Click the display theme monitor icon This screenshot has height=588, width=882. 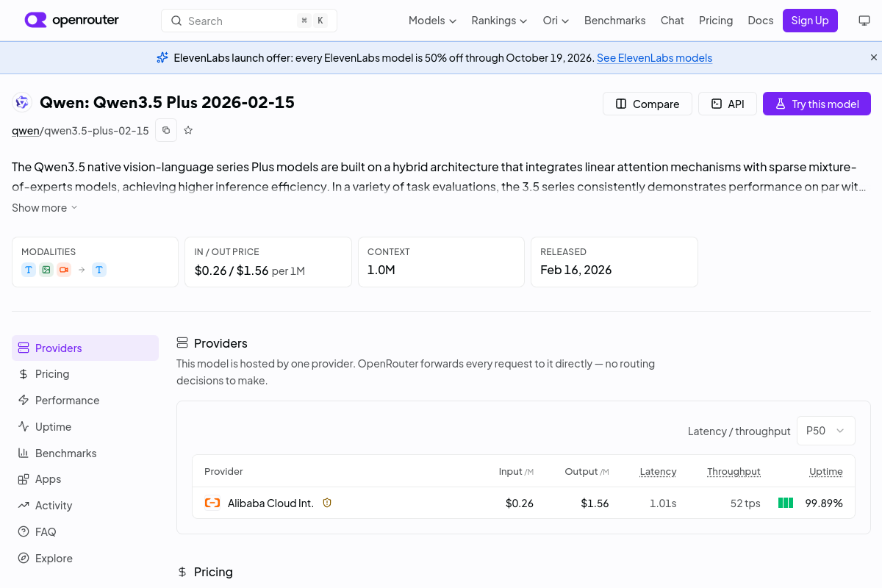pyautogui.click(x=864, y=21)
